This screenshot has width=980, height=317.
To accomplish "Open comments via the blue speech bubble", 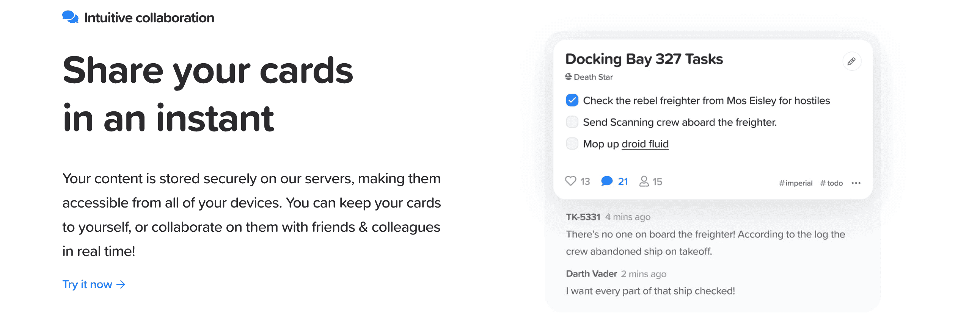I will pos(607,181).
